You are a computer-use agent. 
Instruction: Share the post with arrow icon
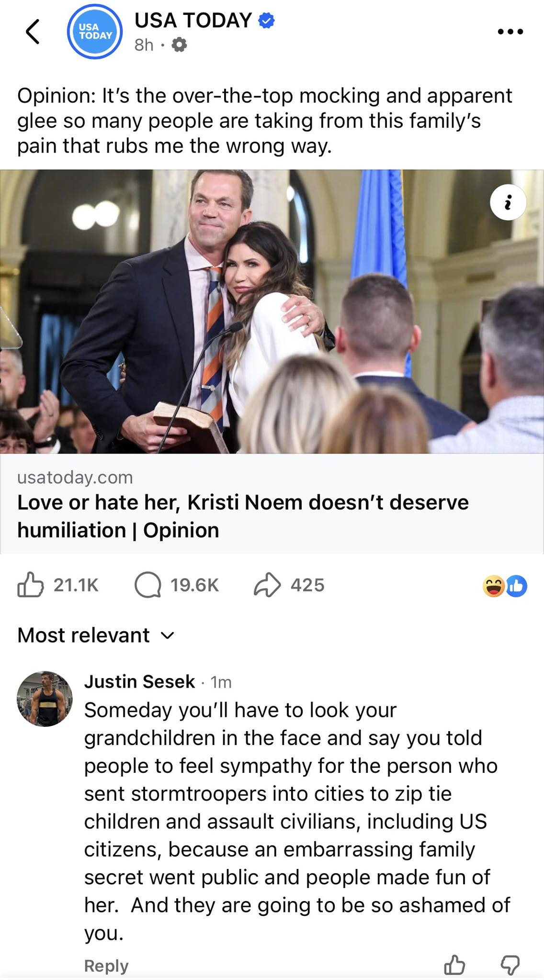[267, 585]
